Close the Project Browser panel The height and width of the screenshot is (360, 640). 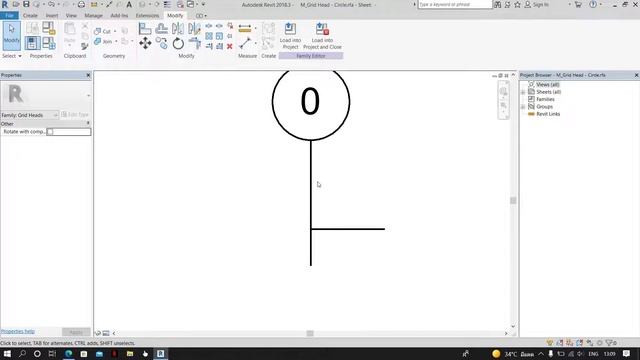[636, 75]
